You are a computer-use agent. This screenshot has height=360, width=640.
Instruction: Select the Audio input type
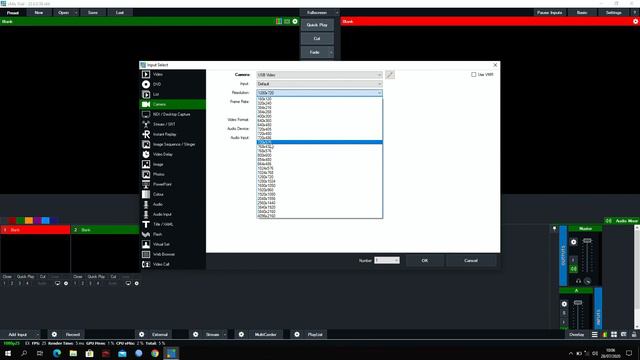(x=172, y=204)
